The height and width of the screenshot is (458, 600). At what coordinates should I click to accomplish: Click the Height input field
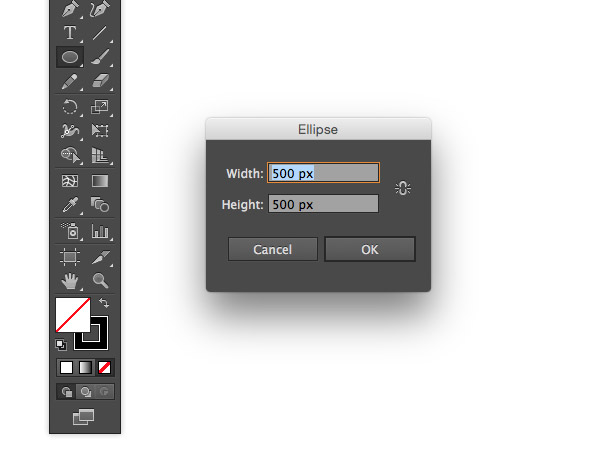click(323, 204)
